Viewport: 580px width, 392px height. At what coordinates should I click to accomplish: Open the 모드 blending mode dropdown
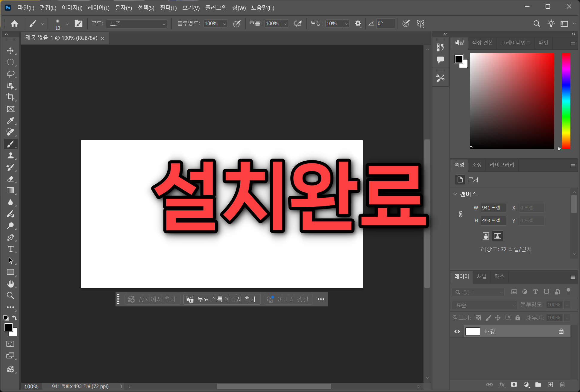[x=137, y=24]
